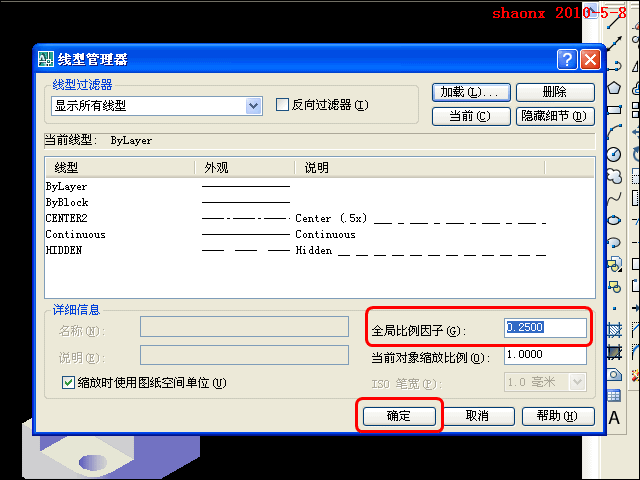640x480 pixels.
Task: Select the Mirror tool in modify toolbar
Action: [636, 65]
